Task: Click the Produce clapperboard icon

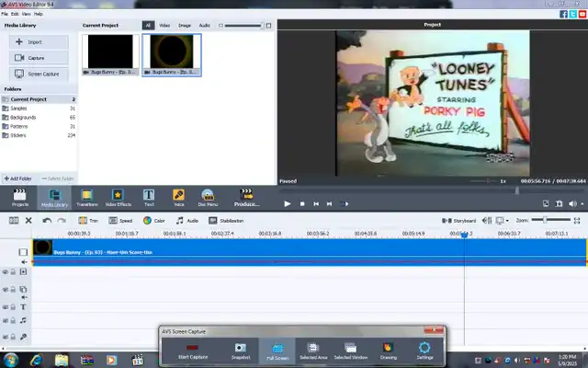Action: point(246,194)
